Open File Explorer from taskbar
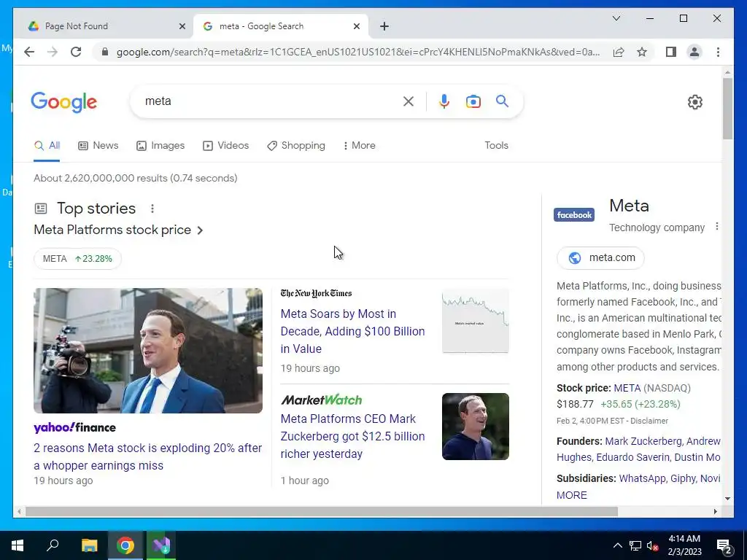The width and height of the screenshot is (747, 560). [x=89, y=545]
